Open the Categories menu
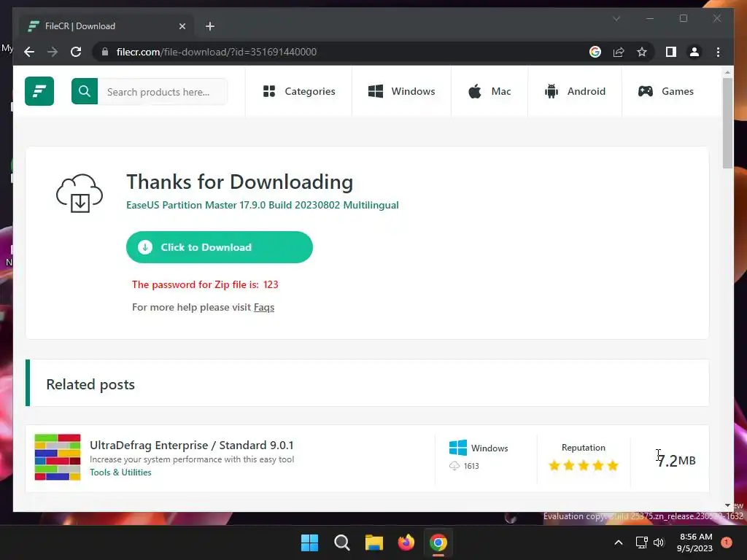The width and height of the screenshot is (747, 560). [298, 91]
